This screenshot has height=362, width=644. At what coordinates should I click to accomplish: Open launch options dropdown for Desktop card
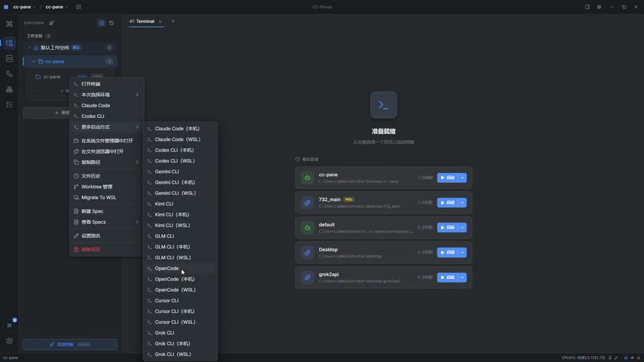[462, 253]
